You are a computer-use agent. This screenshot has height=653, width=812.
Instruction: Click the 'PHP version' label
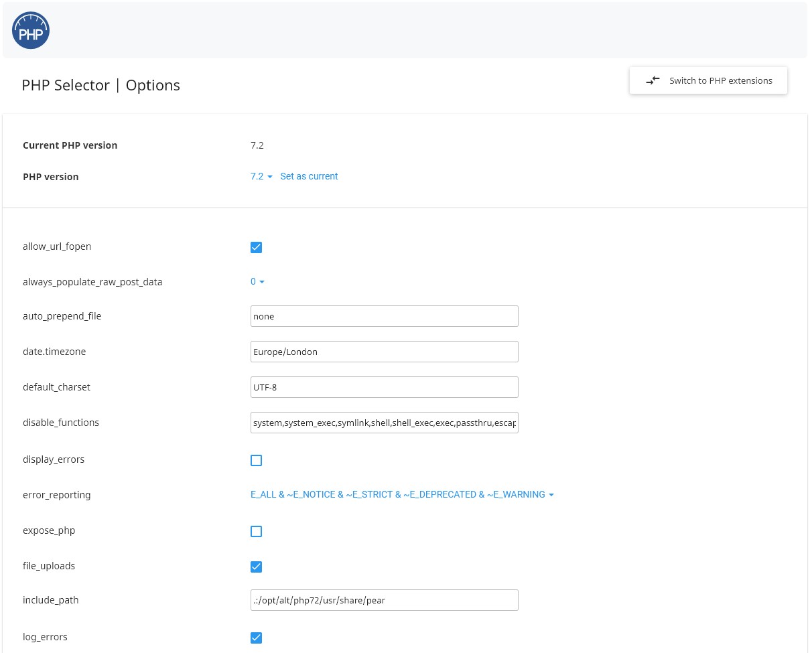tap(51, 177)
